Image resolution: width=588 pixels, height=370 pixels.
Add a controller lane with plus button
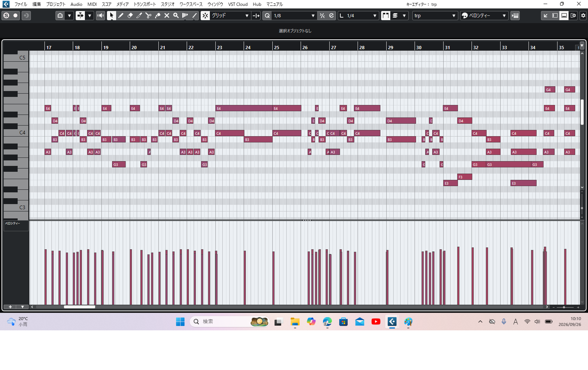point(10,307)
